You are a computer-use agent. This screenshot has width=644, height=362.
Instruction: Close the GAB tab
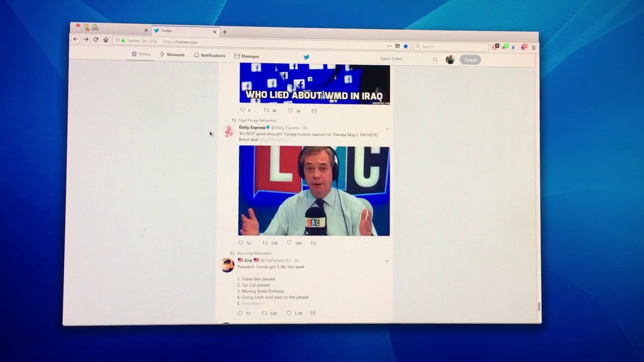pyautogui.click(x=146, y=30)
